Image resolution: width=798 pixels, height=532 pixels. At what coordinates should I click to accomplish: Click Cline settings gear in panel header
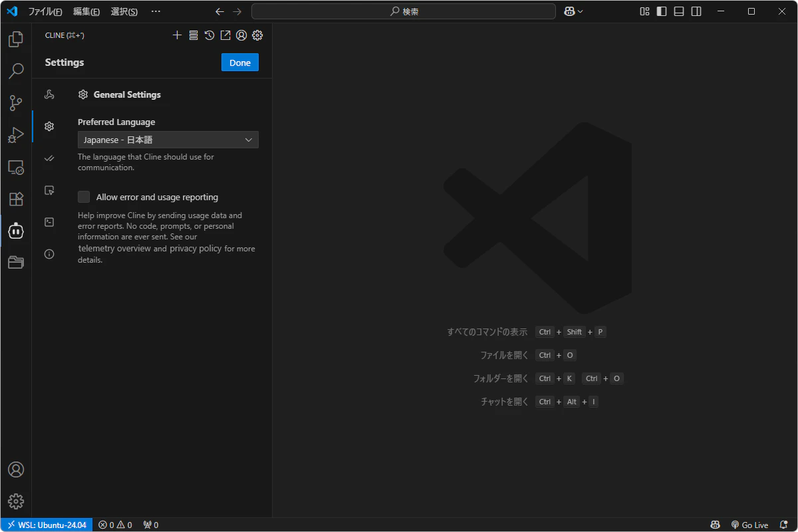(257, 35)
